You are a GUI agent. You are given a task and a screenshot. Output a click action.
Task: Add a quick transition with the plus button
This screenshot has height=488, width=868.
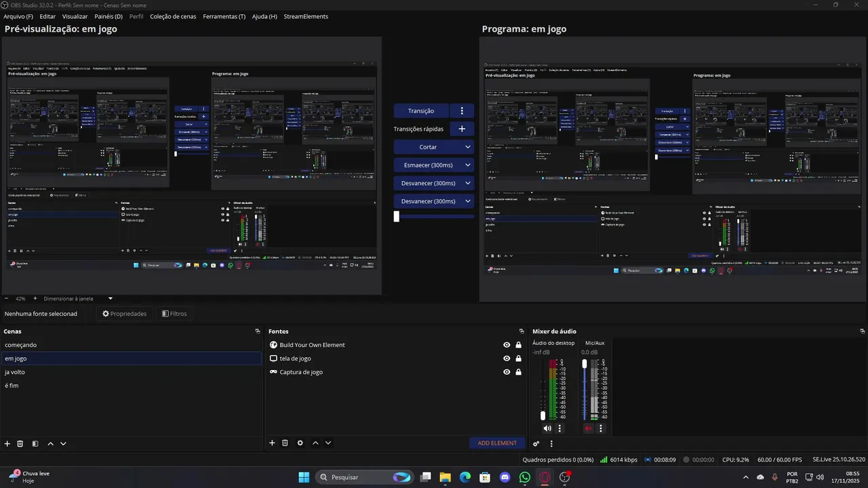tap(462, 129)
